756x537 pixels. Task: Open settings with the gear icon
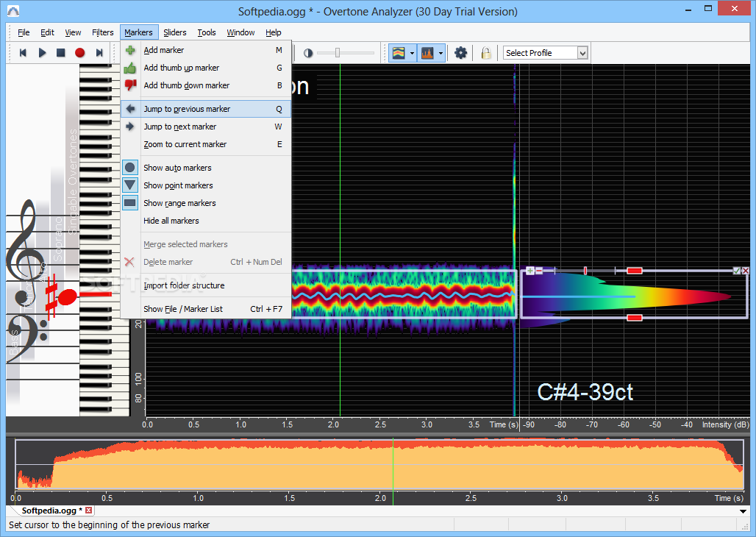coord(461,52)
